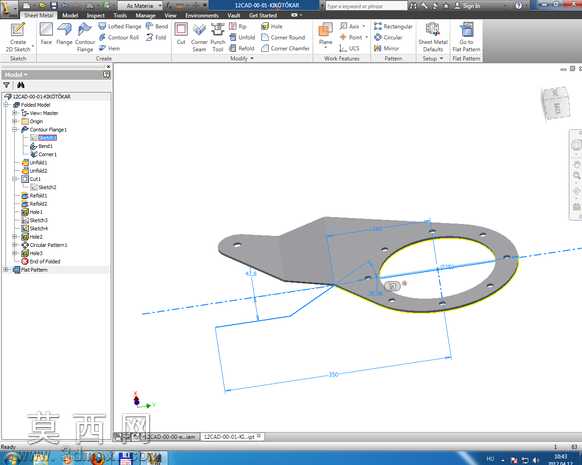Pick the Bend tool

pos(157,26)
